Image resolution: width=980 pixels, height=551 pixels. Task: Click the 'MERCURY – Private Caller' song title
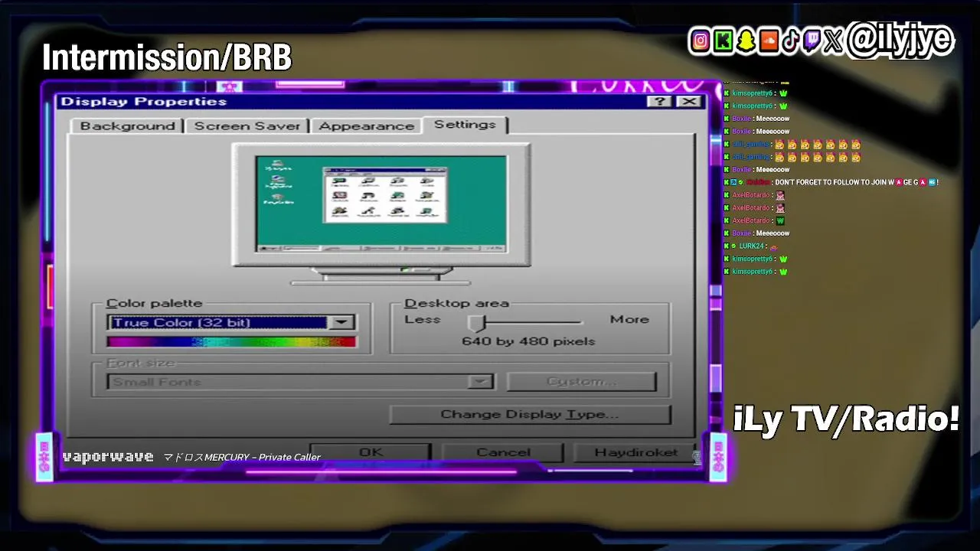click(x=262, y=458)
